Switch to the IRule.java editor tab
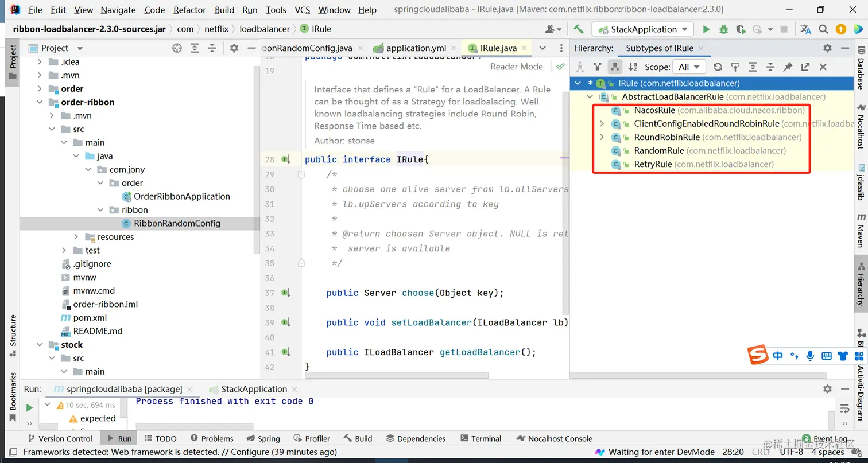The height and width of the screenshot is (463, 868). pos(498,48)
